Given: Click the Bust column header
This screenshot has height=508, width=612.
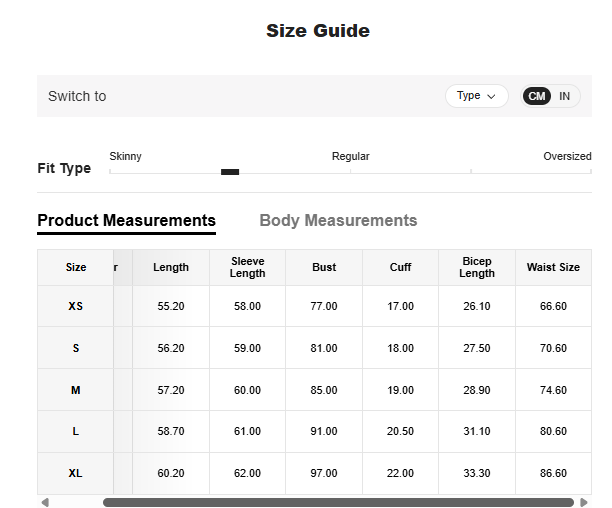Looking at the screenshot, I should (324, 267).
